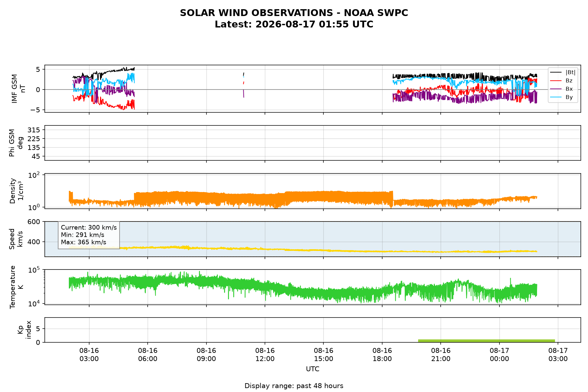The width and height of the screenshot is (588, 392).
Task: Click the UTC x-axis label
Action: (x=313, y=369)
